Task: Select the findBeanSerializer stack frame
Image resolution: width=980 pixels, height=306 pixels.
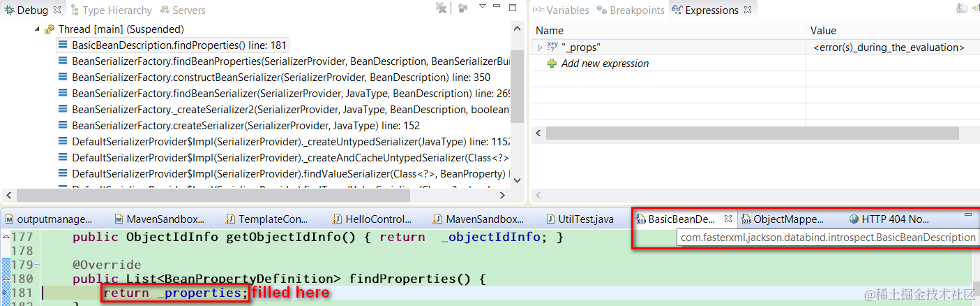Action: click(x=285, y=93)
